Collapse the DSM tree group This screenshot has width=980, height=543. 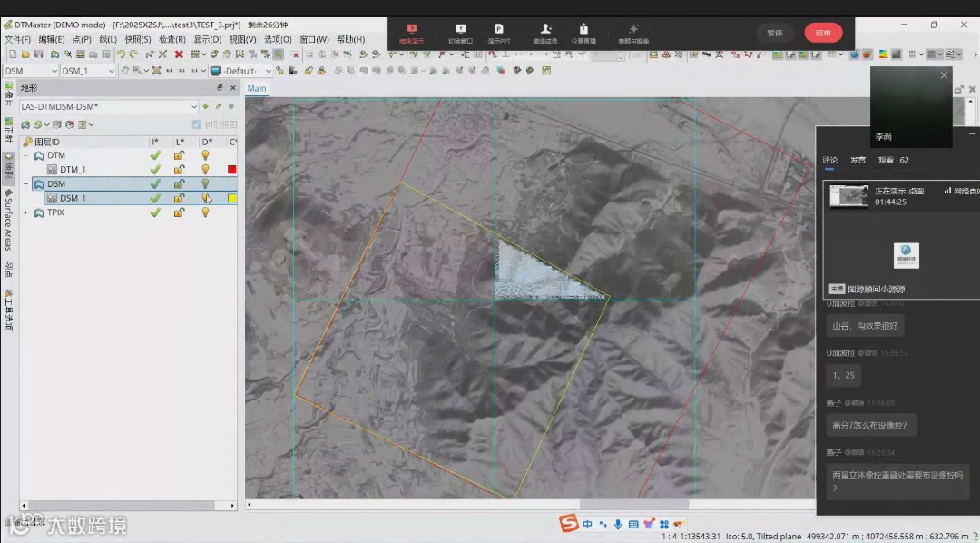point(26,184)
